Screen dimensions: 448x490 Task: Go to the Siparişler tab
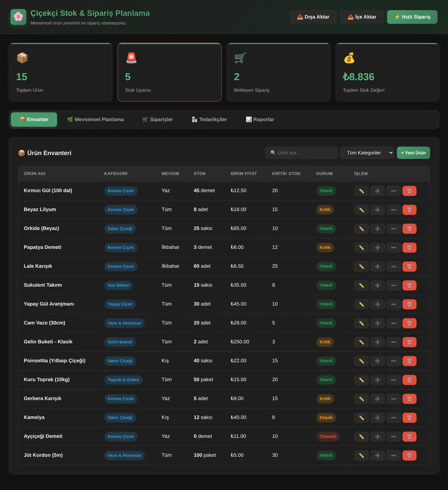[x=158, y=120]
